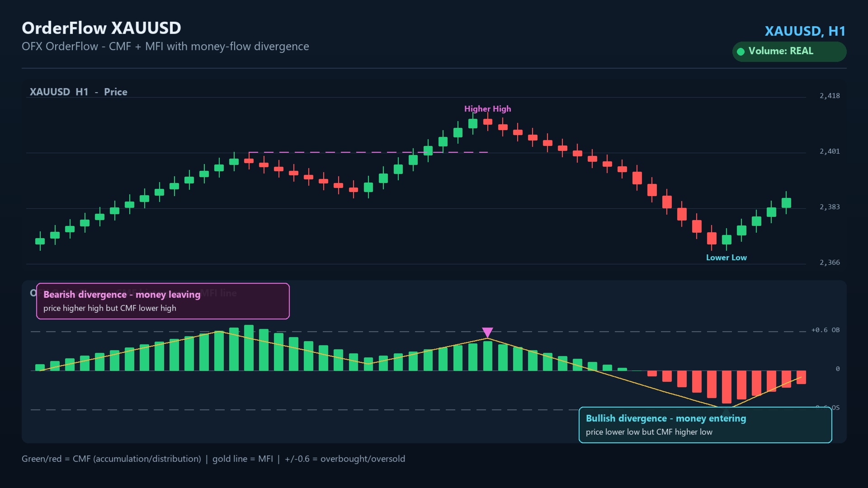Click the +0.6 OB overbought level label
The height and width of the screenshot is (488, 868).
pyautogui.click(x=826, y=330)
